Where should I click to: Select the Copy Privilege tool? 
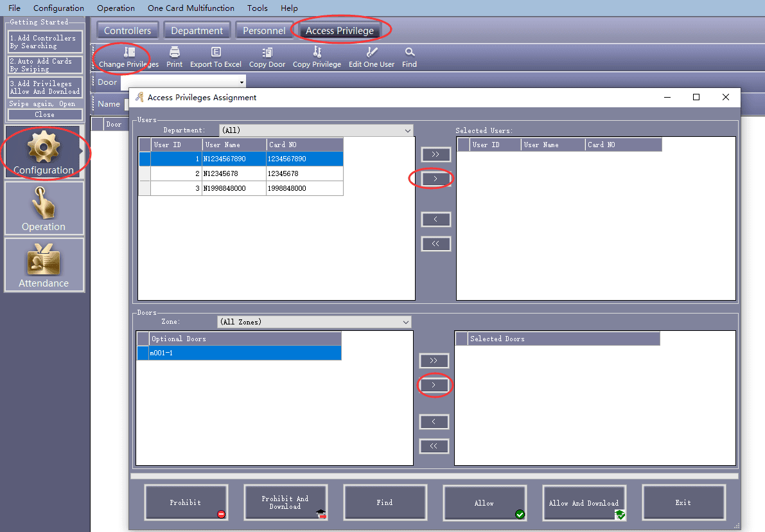click(x=317, y=58)
